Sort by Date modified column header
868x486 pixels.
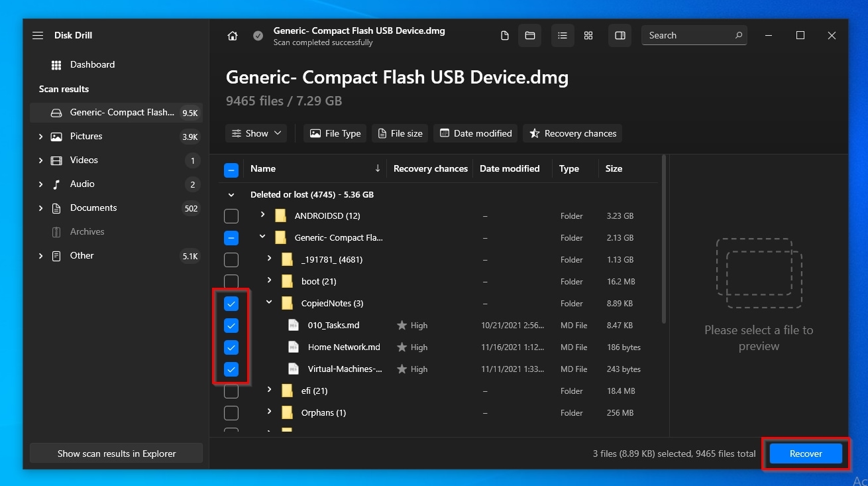(x=510, y=168)
